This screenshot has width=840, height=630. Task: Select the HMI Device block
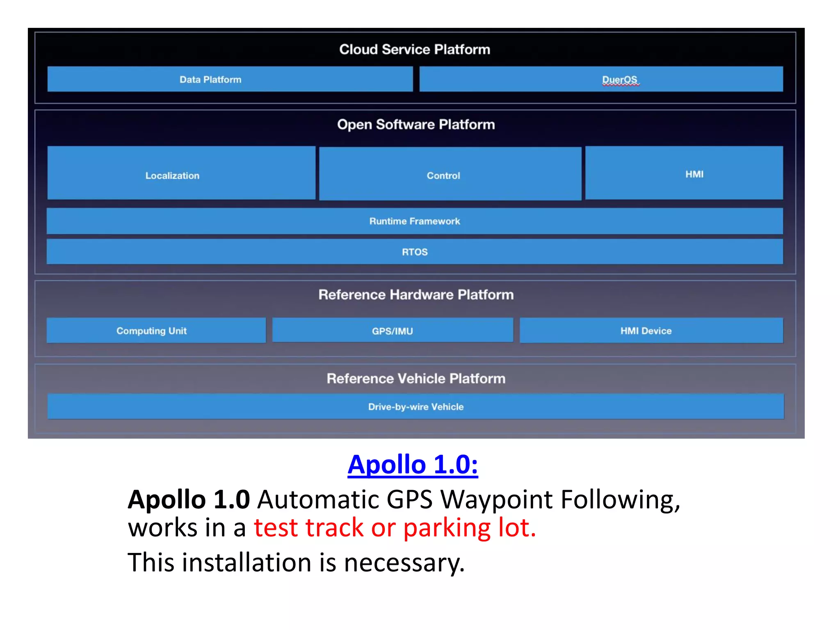coord(651,330)
